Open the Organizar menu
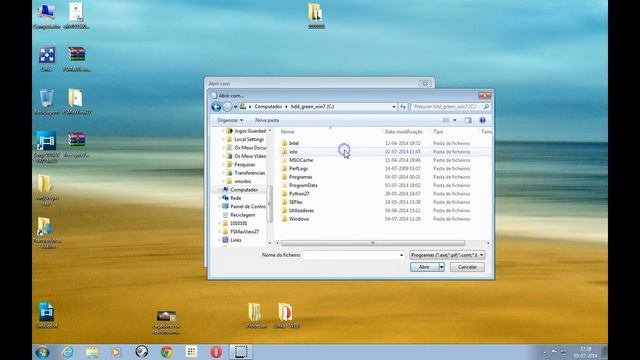 pyautogui.click(x=230, y=120)
